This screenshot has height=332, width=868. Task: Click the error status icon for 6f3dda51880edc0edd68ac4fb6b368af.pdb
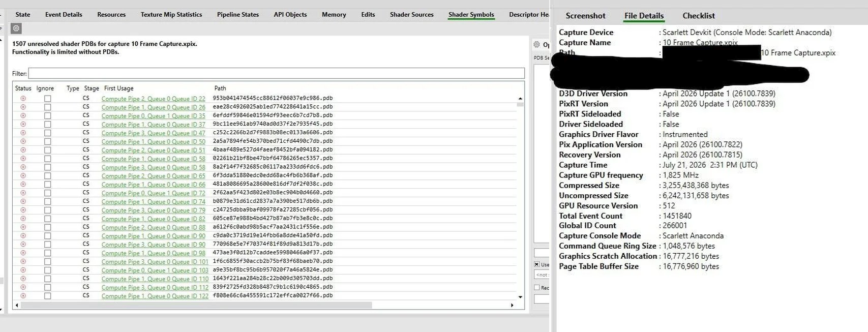point(23,176)
